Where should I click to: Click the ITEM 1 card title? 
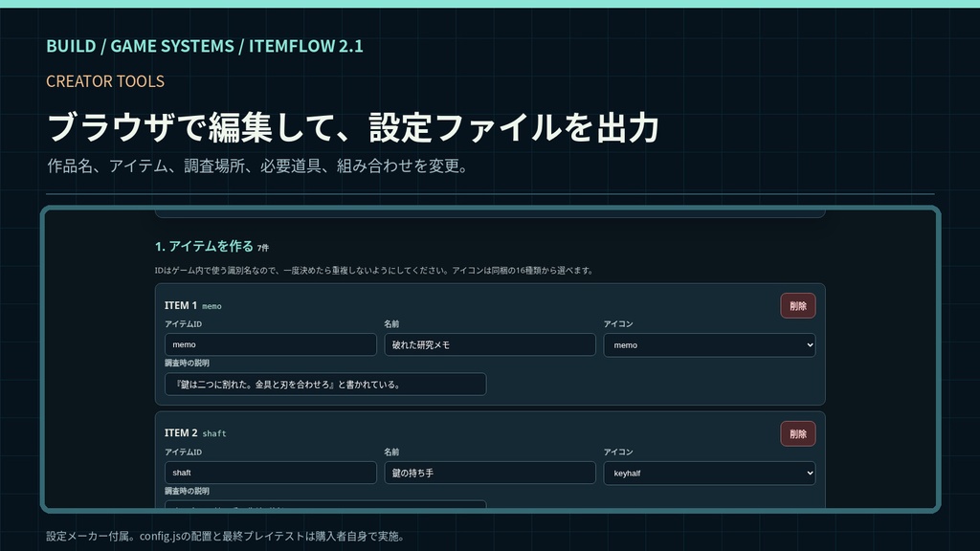pos(181,305)
